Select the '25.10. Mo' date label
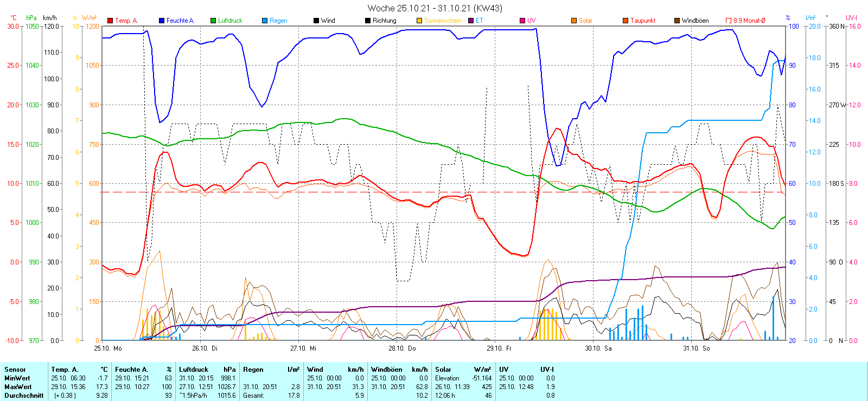The image size is (868, 401). (108, 348)
